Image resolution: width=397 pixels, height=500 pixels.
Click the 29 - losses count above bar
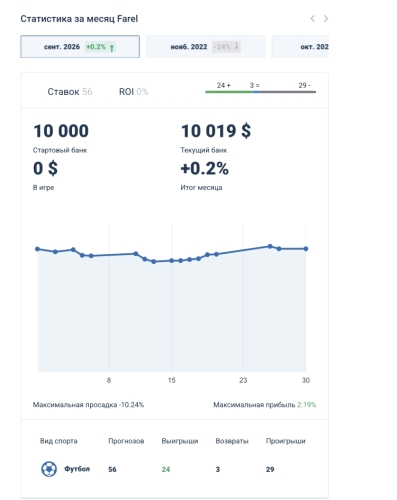304,85
